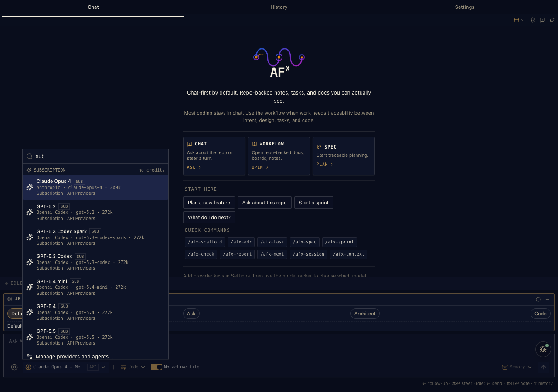The image size is (558, 392).
Task: Insert the /afx-task quick command
Action: click(x=272, y=242)
